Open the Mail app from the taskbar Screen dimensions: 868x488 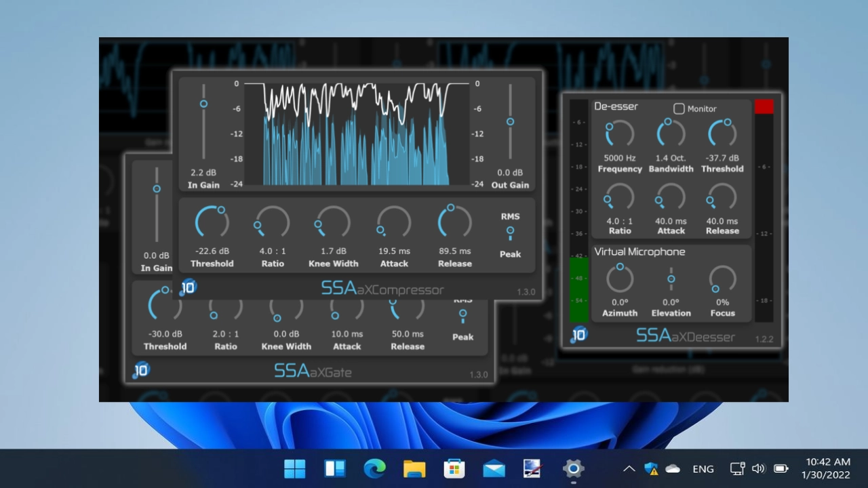[x=494, y=468]
